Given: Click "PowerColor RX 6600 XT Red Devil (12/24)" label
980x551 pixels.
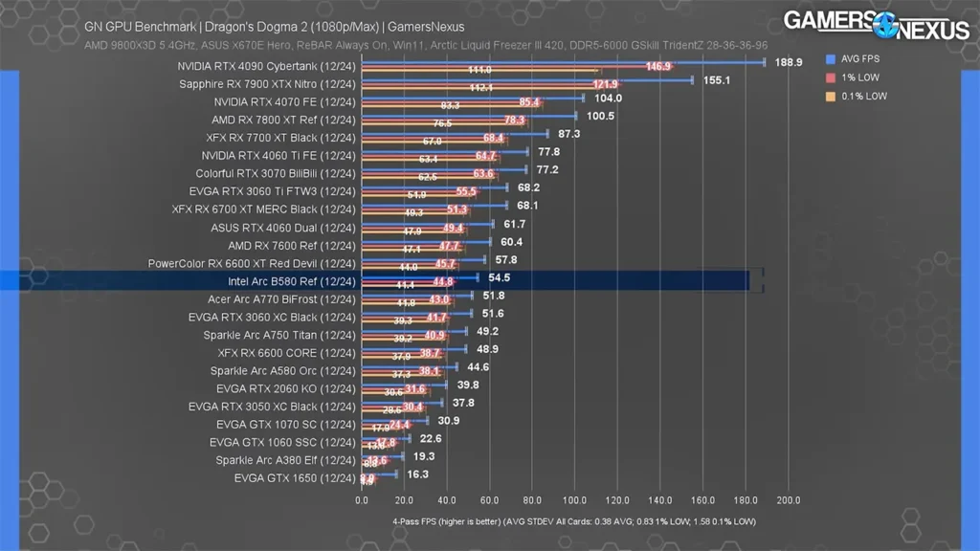Looking at the screenshot, I should click(x=252, y=264).
